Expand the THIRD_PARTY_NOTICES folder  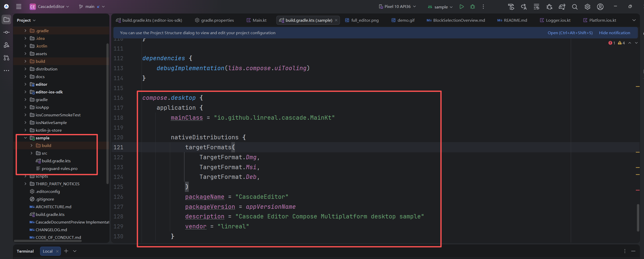[x=25, y=184]
